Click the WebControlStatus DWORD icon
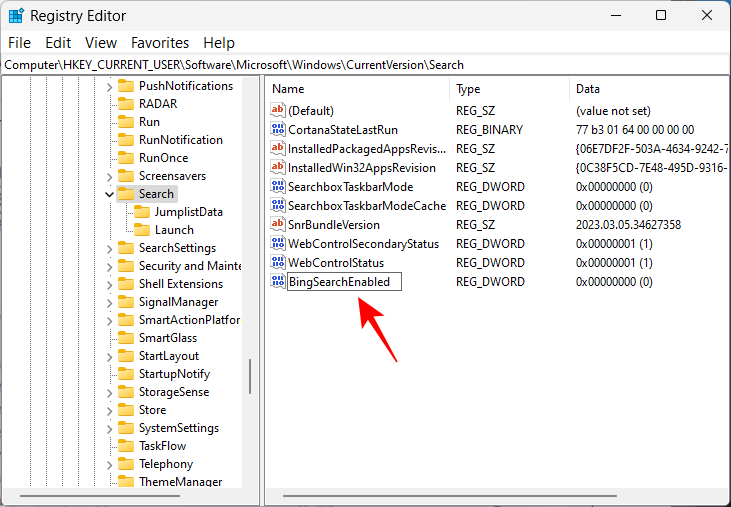 click(x=278, y=263)
